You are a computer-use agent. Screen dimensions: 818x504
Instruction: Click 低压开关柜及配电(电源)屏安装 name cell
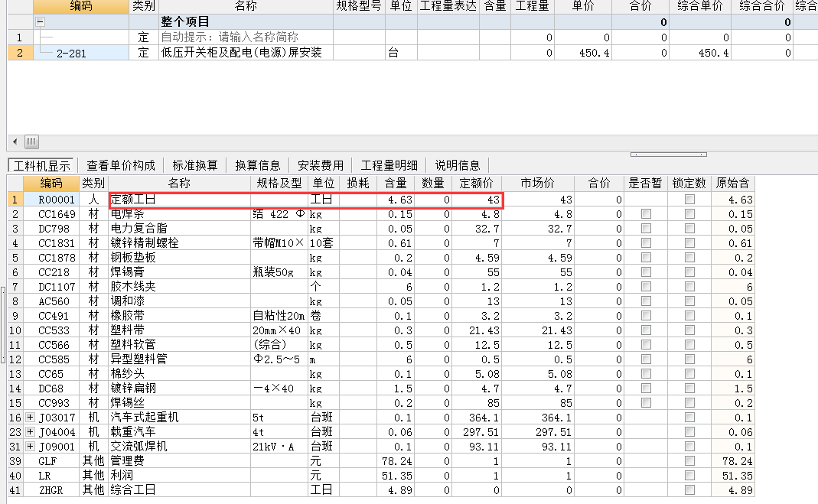246,53
